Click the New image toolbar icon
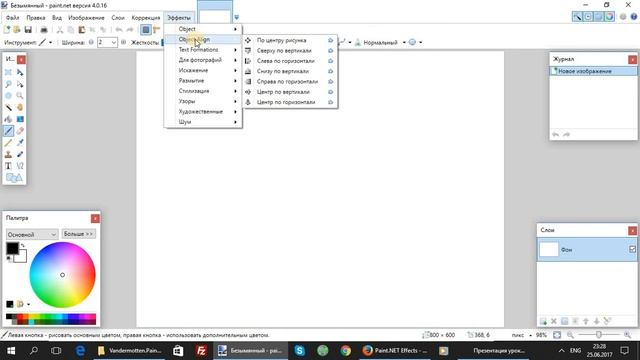This screenshot has height=360, width=640. pos(7,29)
